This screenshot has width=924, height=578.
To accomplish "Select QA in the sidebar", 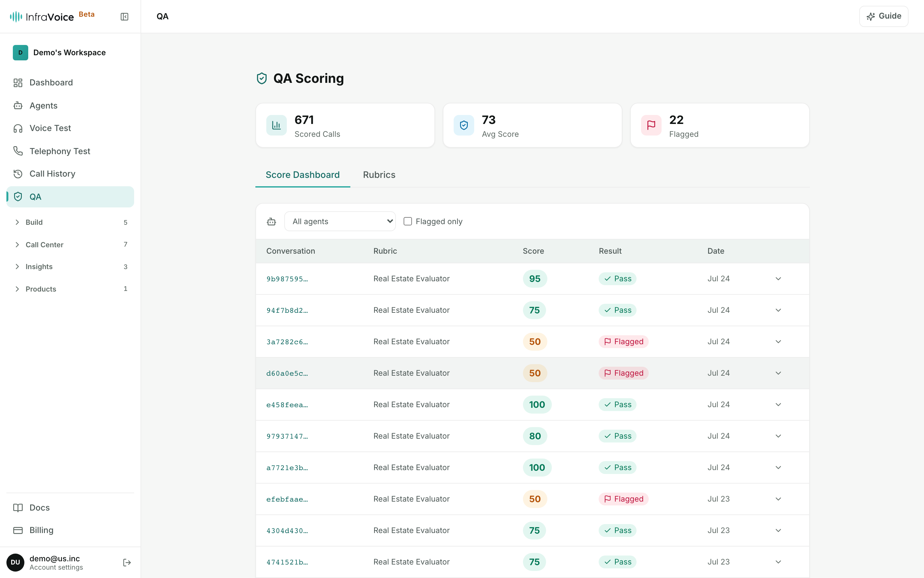I will [x=70, y=197].
